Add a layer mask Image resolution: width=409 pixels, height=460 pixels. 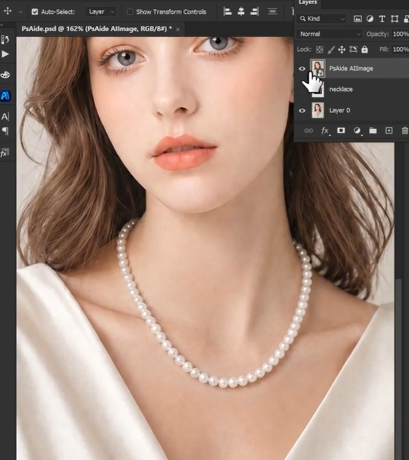[341, 131]
